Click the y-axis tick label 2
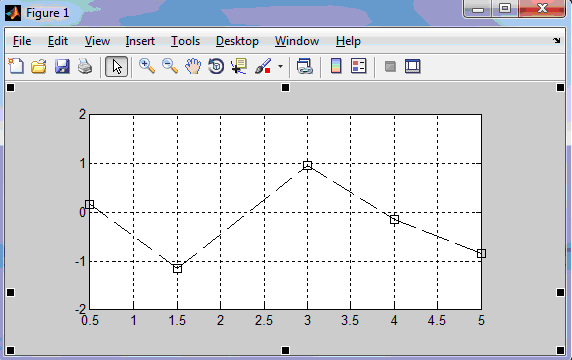Viewport: 572px width, 360px height. tap(82, 115)
